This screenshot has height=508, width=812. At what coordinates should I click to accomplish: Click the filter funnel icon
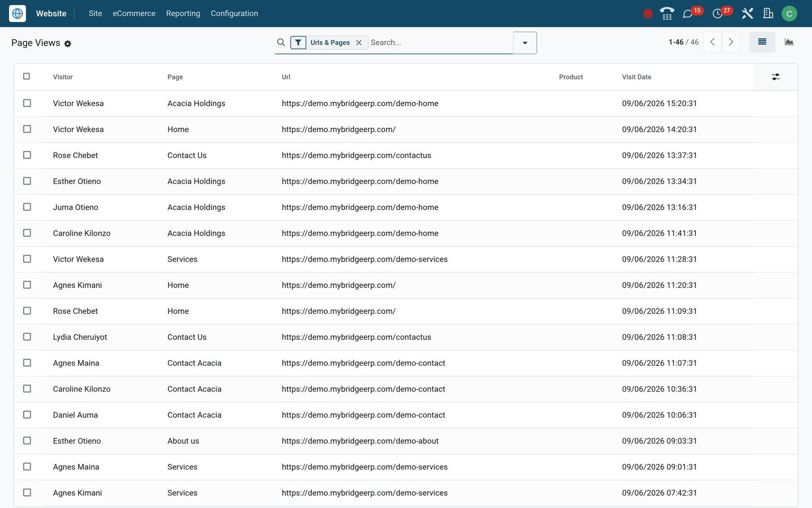298,43
